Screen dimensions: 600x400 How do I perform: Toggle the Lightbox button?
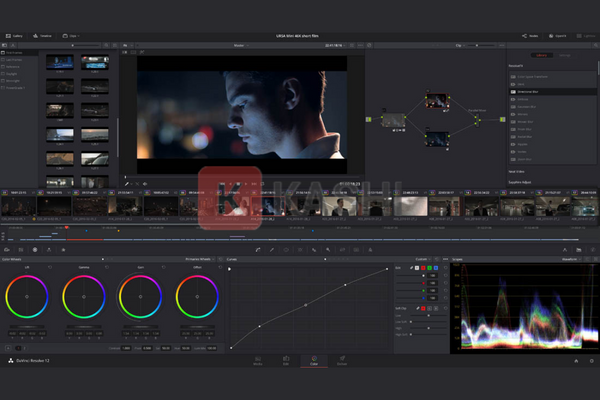[x=586, y=36]
